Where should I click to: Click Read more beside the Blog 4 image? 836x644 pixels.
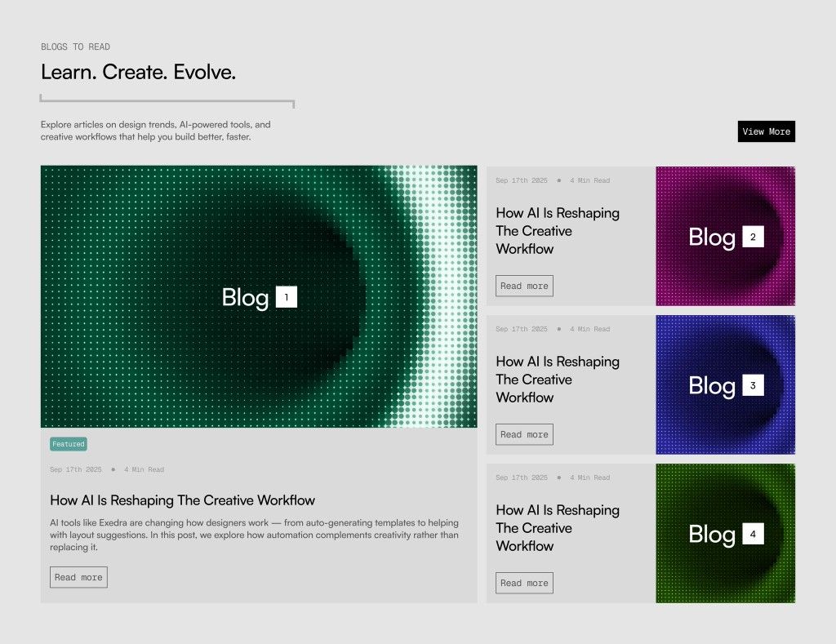524,583
